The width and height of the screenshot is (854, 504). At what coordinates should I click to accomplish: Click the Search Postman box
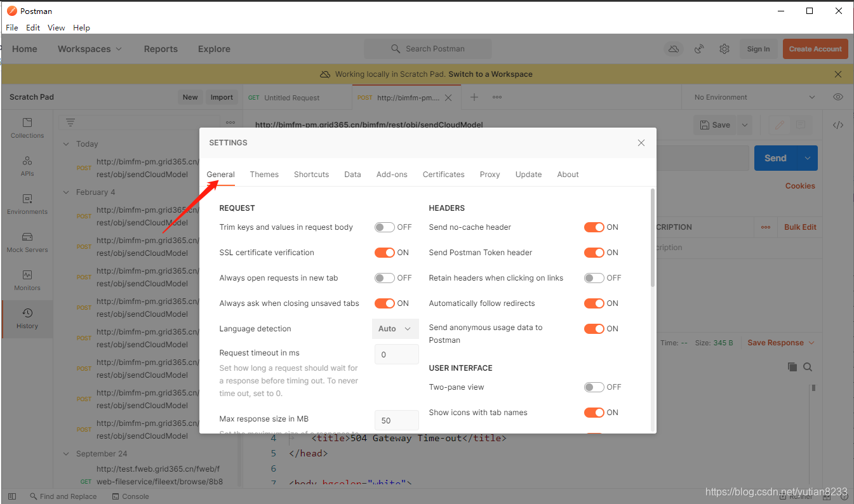(427, 49)
